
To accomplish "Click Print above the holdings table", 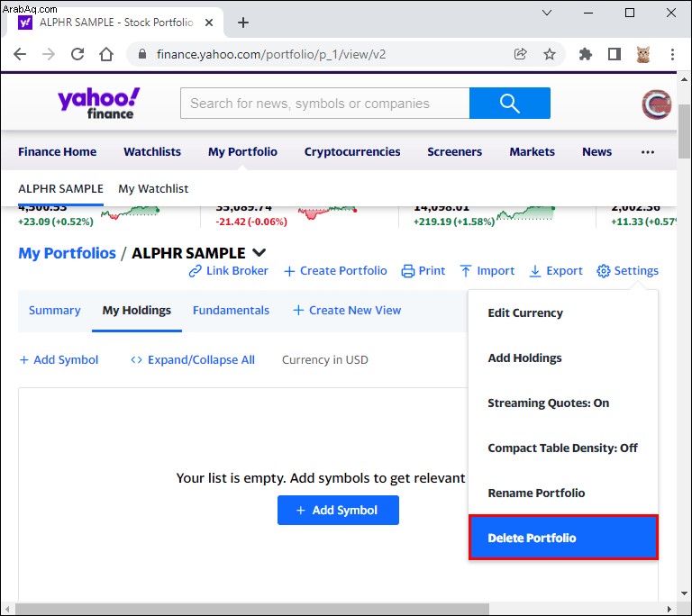I will 423,271.
